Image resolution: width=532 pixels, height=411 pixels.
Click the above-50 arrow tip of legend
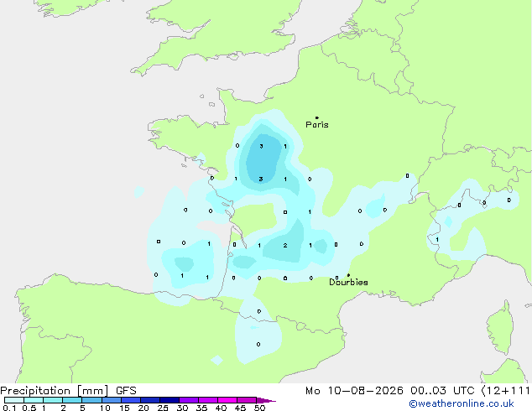tap(266, 400)
